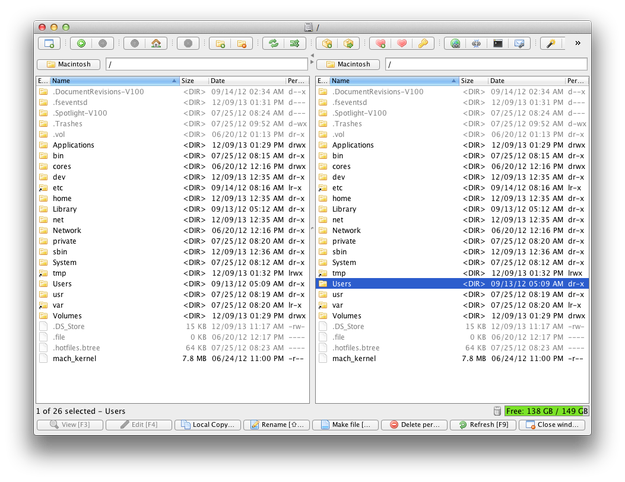The width and height of the screenshot is (625, 482).
Task: Show open connections icon beside globe
Action: point(476,43)
